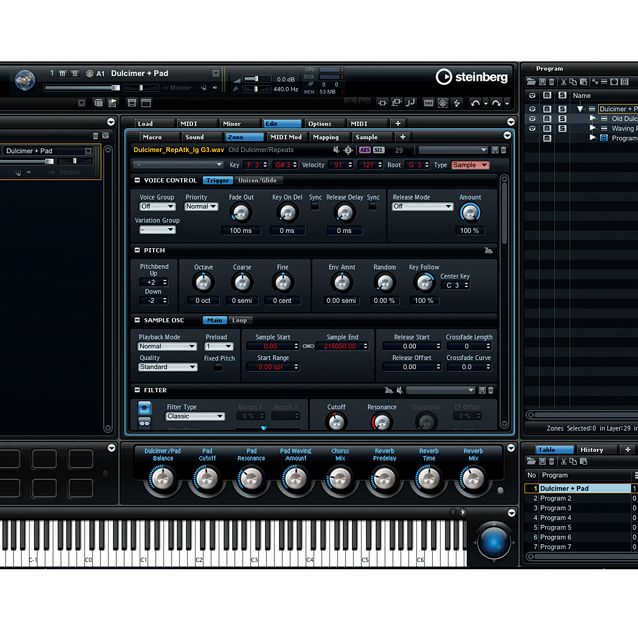Open the Voice Group dropdown
The width and height of the screenshot is (638, 638).
tap(157, 207)
